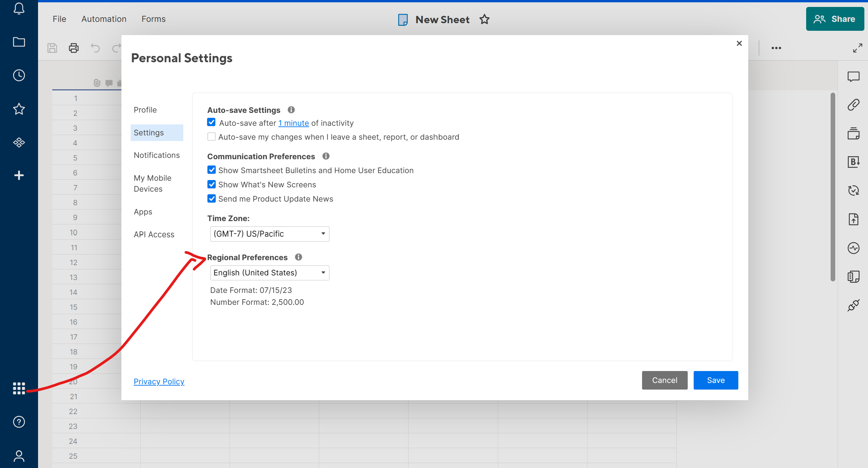The height and width of the screenshot is (468, 868).
Task: Click the 1 minute link
Action: 293,123
